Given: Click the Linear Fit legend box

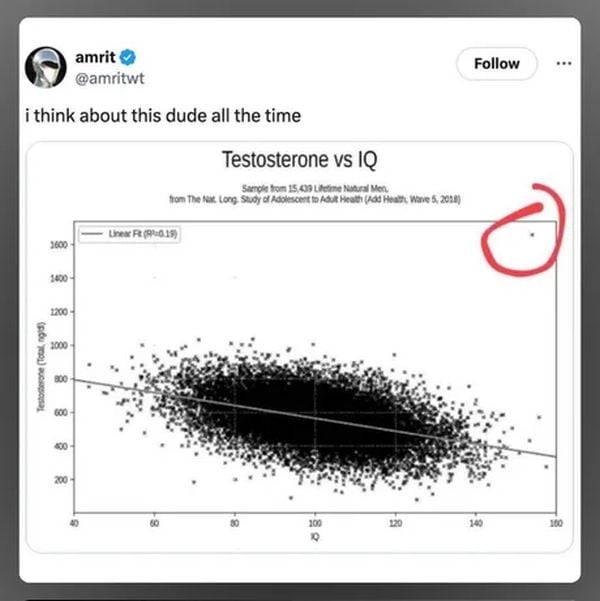Looking at the screenshot, I should 129,234.
